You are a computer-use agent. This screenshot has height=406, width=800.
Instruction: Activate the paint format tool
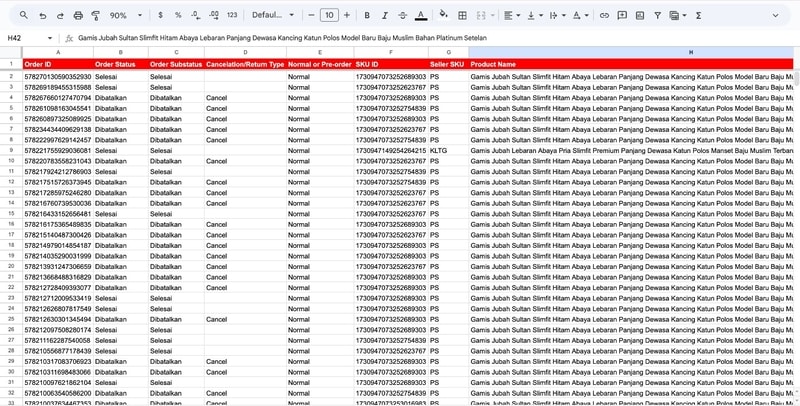coord(96,16)
